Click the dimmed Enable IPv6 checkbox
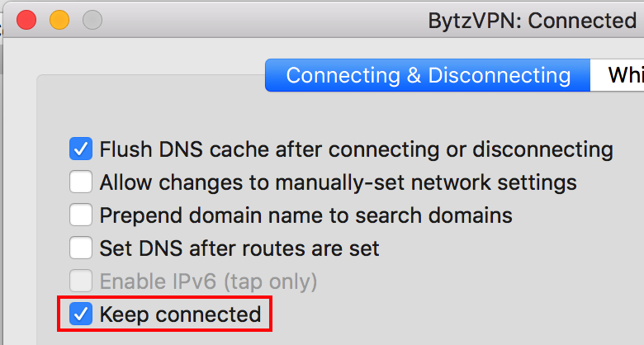Viewport: 644px width, 345px height. tap(81, 281)
